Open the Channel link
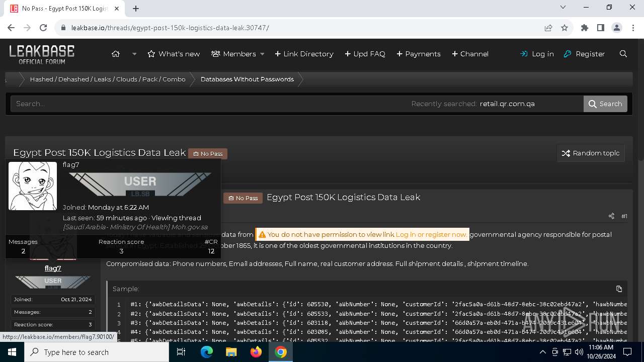The height and width of the screenshot is (362, 644). (x=470, y=54)
